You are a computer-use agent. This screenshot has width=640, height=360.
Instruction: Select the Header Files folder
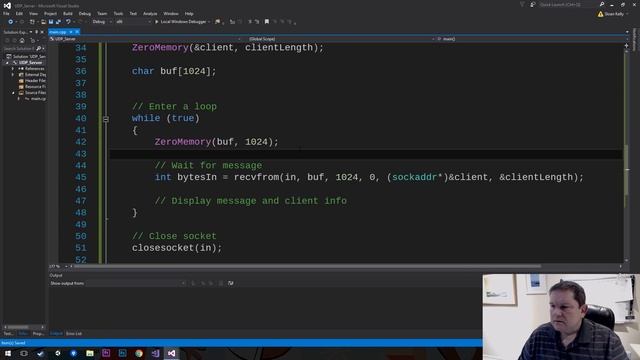[x=32, y=80]
